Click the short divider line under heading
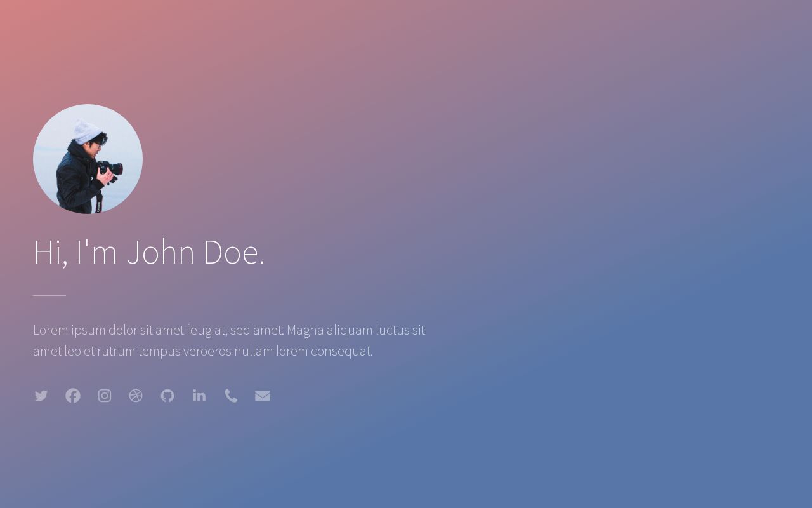 (49, 296)
